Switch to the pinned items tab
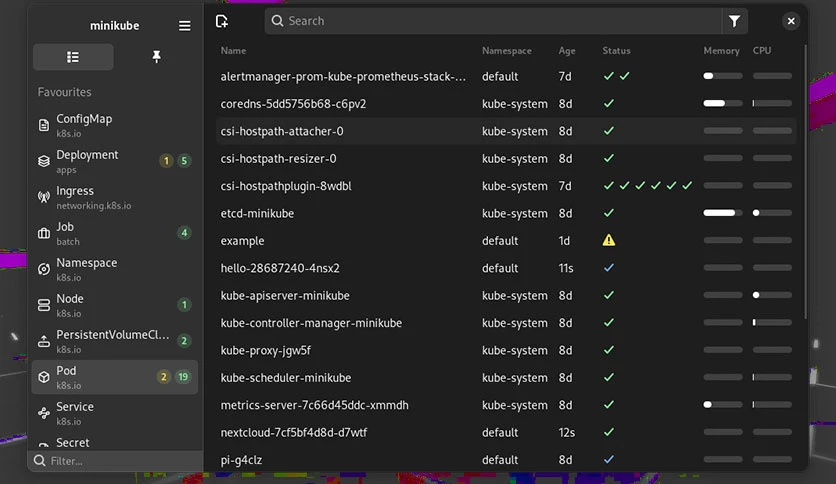This screenshot has width=836, height=484. [156, 57]
